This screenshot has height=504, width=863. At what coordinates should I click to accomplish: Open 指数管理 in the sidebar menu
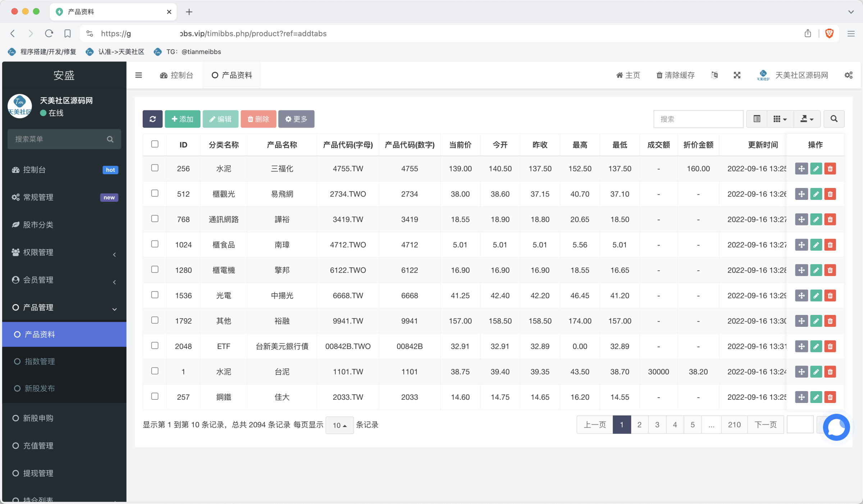tap(40, 361)
